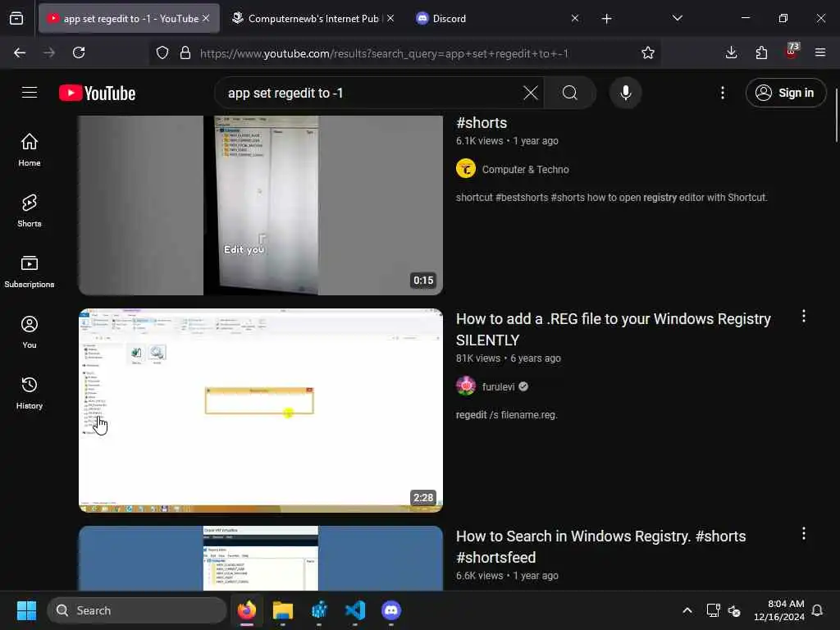The image size is (840, 630).
Task: Click the Windows taskbar Search box
Action: coord(137,610)
